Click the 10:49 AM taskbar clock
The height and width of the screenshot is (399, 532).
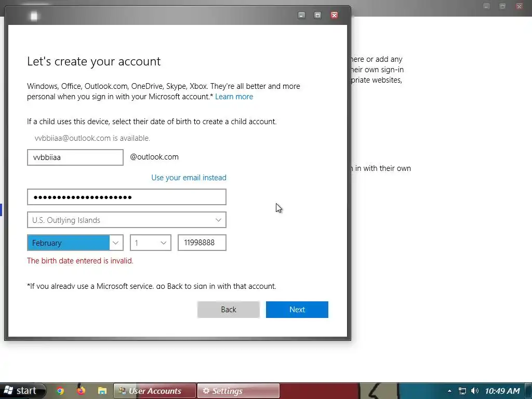[502, 391]
